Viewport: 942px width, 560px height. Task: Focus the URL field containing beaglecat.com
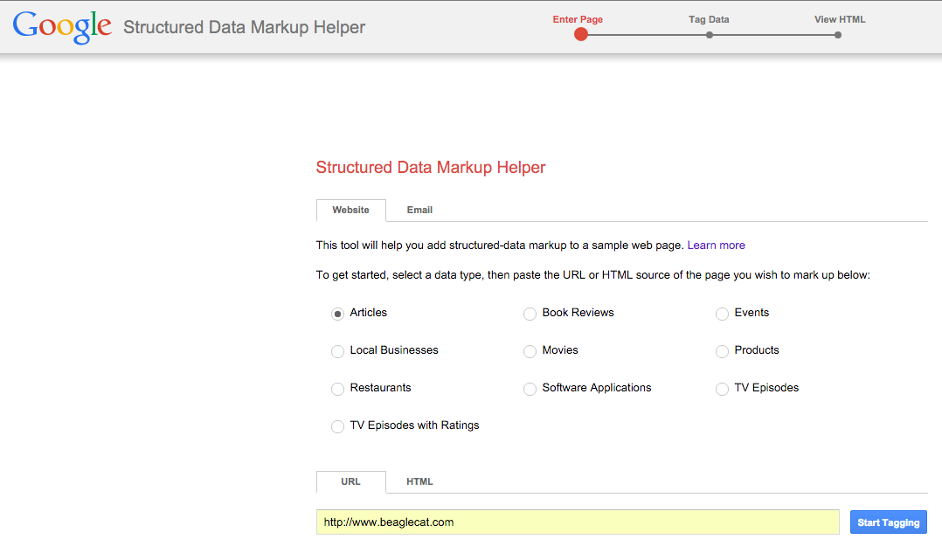578,522
